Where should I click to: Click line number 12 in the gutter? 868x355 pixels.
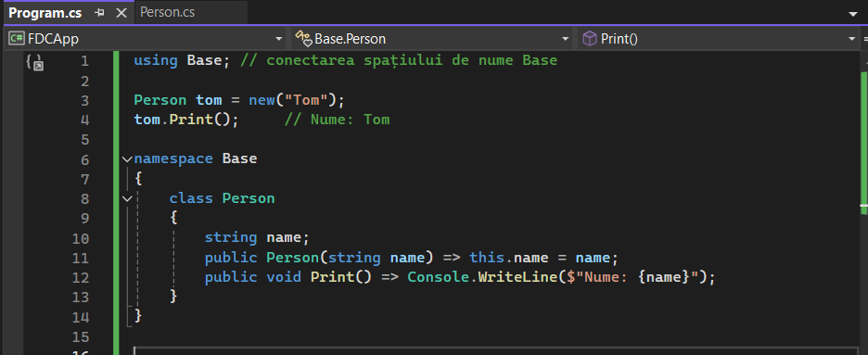[x=81, y=277]
